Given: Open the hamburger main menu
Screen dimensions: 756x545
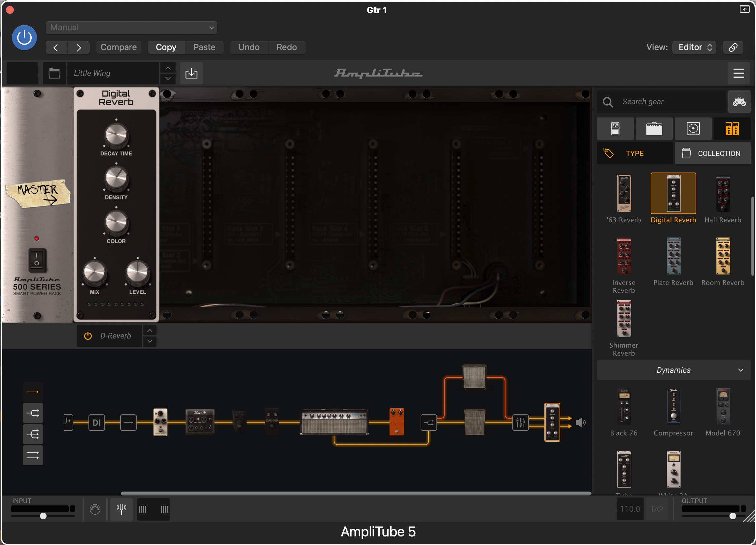Looking at the screenshot, I should 739,73.
